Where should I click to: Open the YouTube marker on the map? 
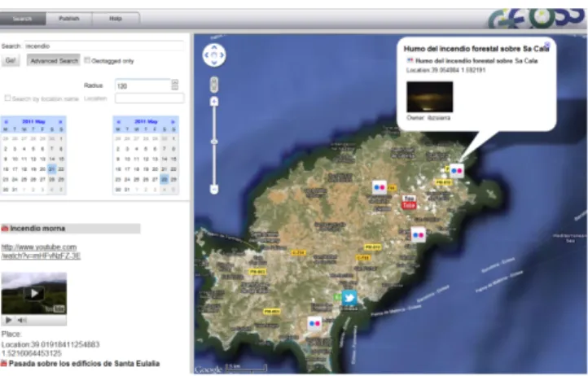coord(408,202)
